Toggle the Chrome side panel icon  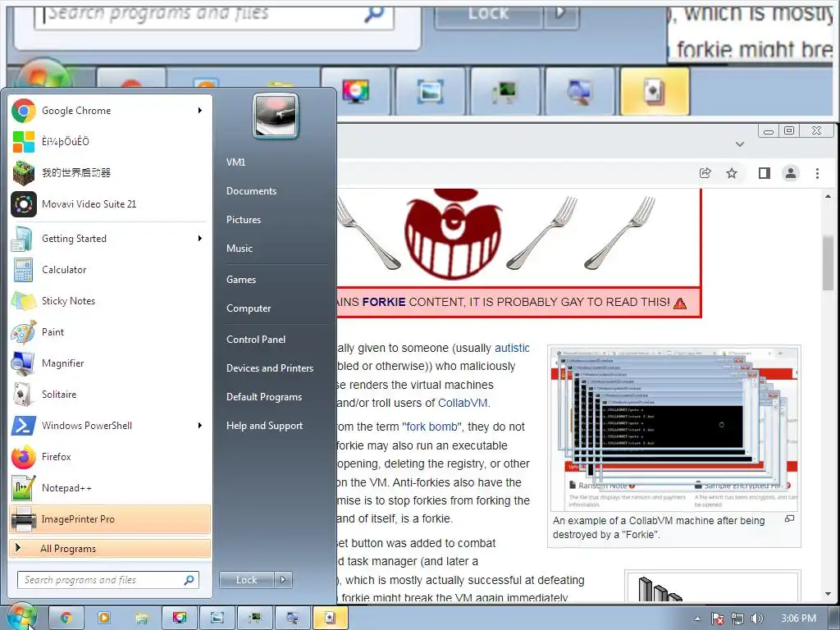[x=765, y=173]
